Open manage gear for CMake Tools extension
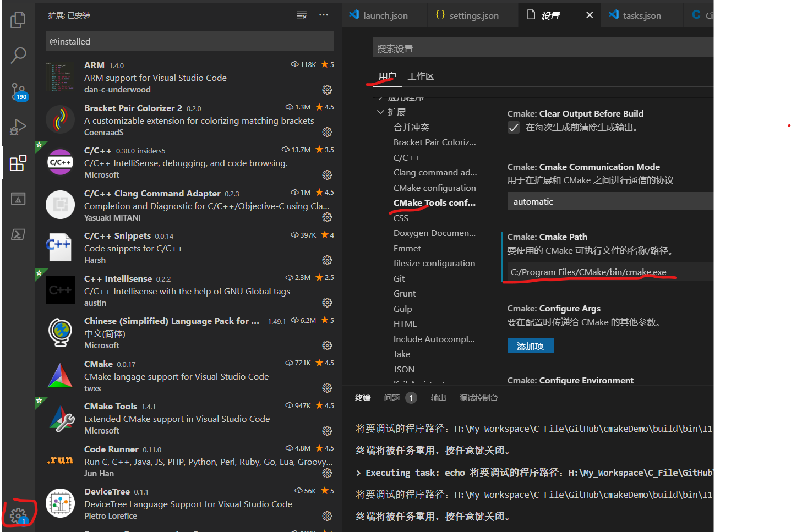This screenshot has height=532, width=791. click(327, 431)
